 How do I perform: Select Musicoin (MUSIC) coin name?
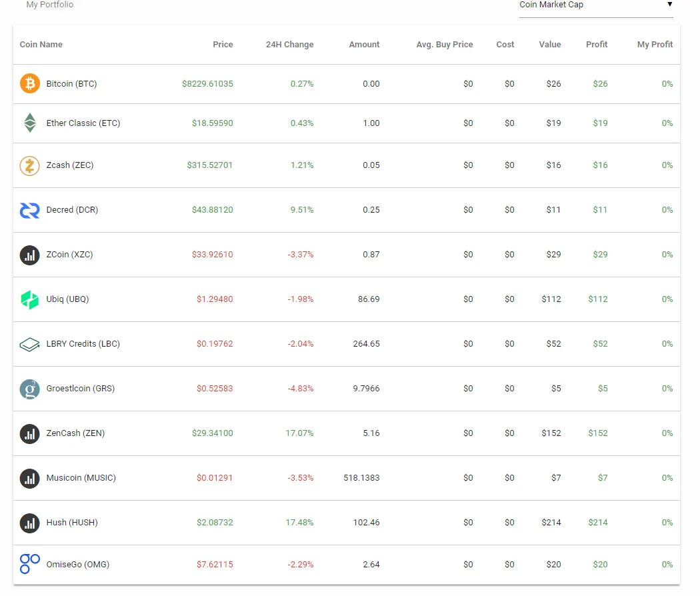(x=81, y=477)
